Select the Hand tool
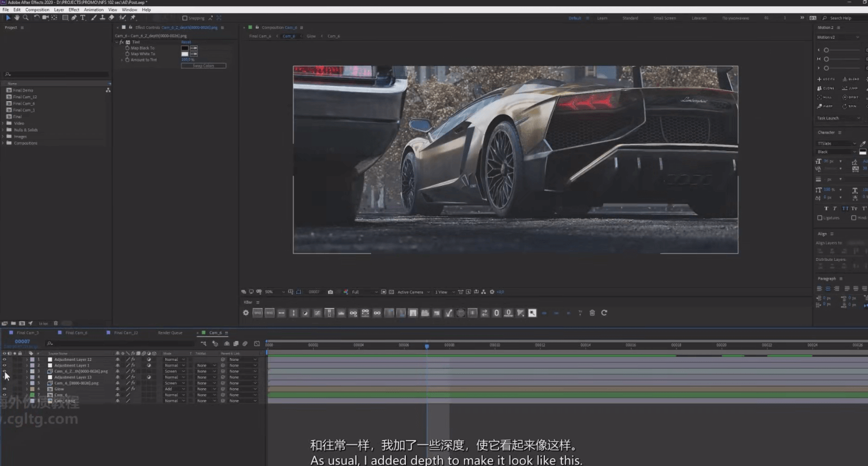The image size is (868, 466). (x=16, y=18)
